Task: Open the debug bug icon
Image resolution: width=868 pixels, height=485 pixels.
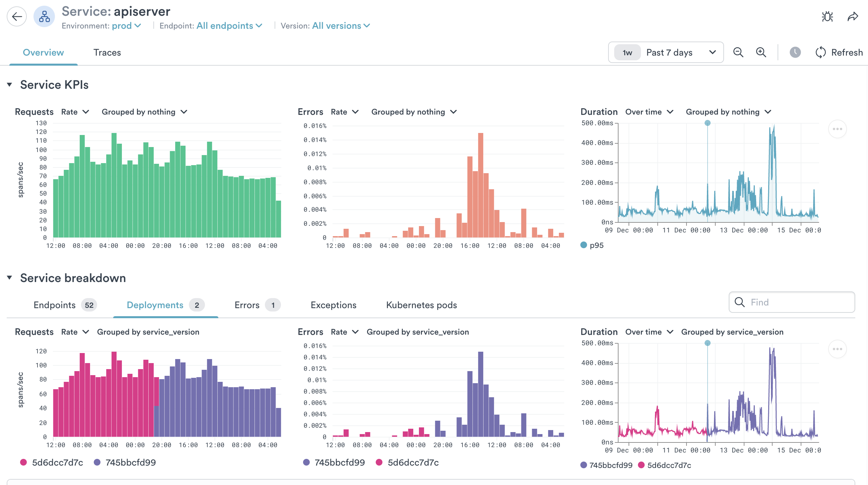Action: tap(827, 16)
